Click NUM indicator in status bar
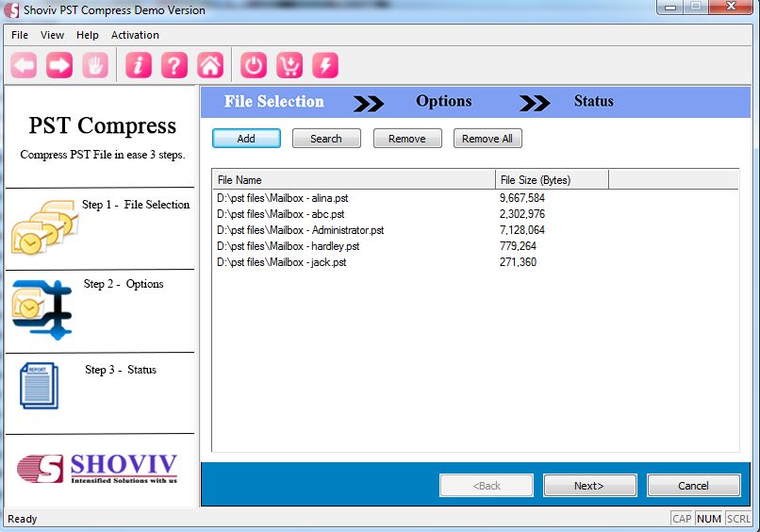This screenshot has width=760, height=532. 709,519
